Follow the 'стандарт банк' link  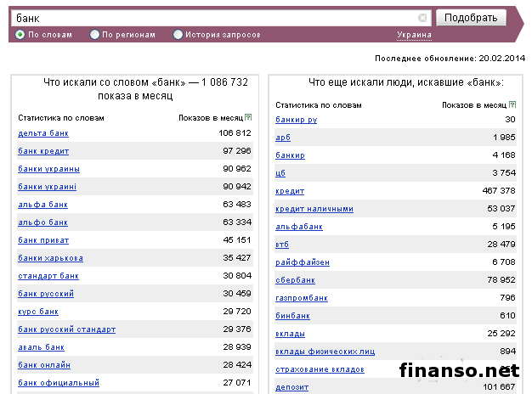48,276
